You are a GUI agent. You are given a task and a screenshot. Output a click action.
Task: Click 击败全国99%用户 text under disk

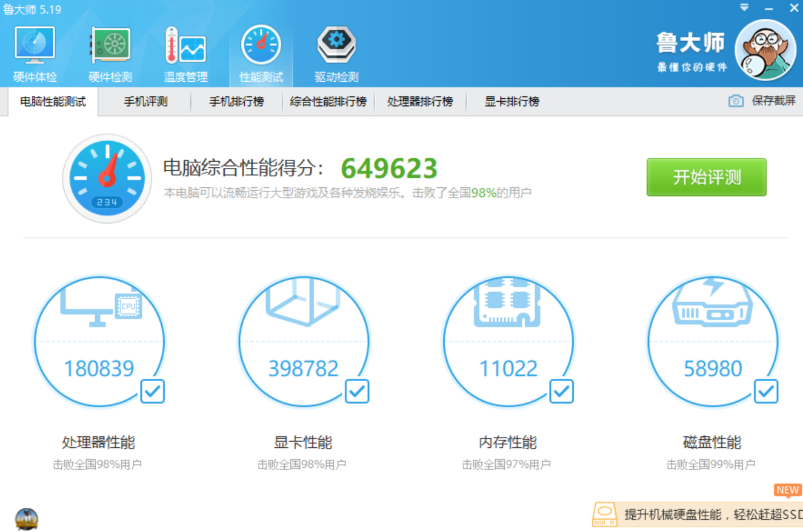tap(711, 465)
